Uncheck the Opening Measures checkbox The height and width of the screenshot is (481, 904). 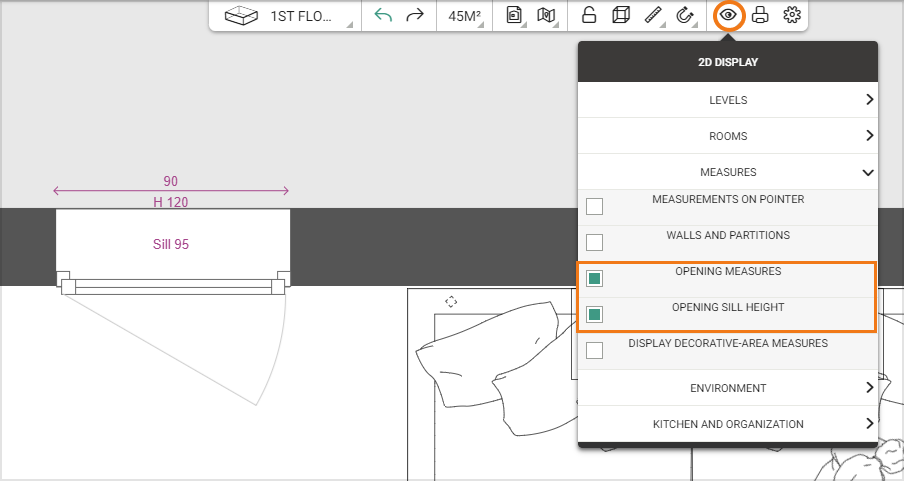point(595,279)
